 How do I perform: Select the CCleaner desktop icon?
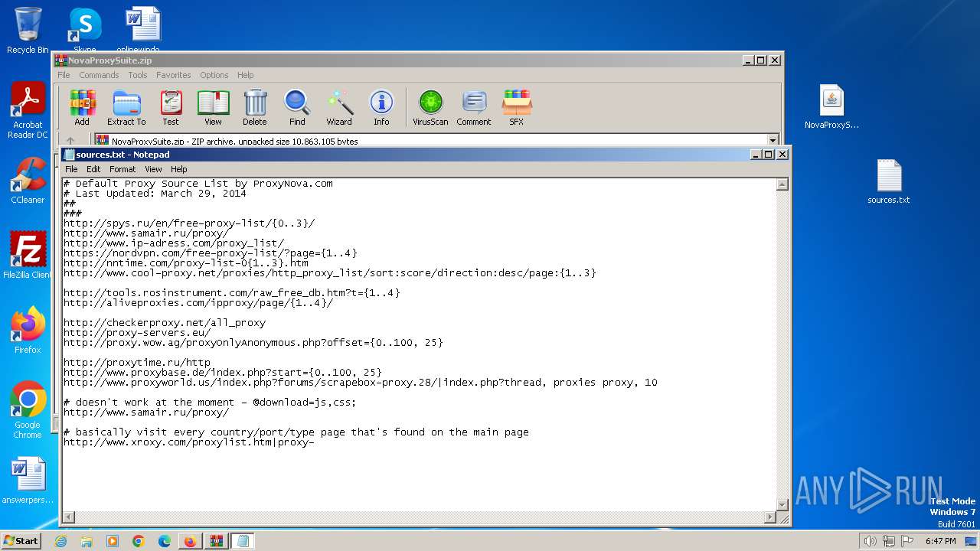click(x=28, y=181)
